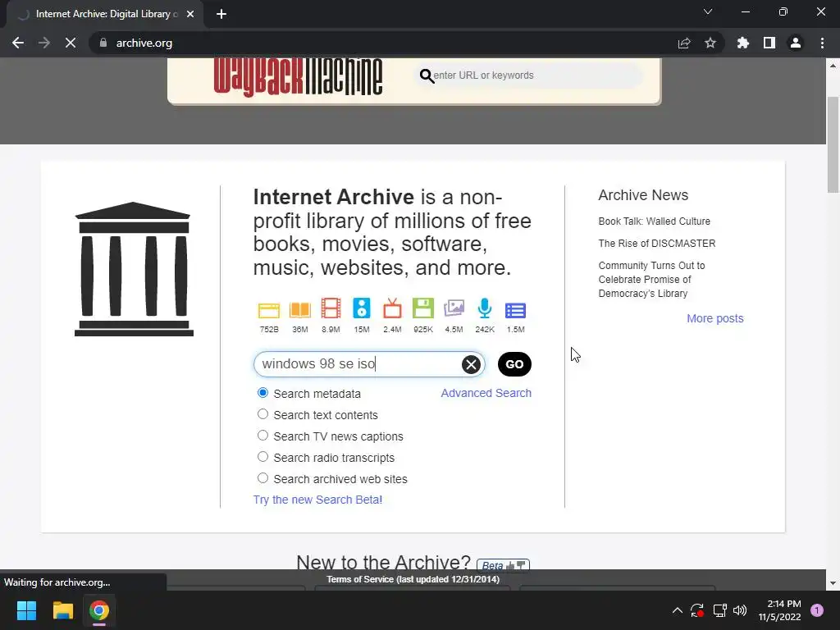
Task: Show hidden system tray icons
Action: tap(677, 610)
